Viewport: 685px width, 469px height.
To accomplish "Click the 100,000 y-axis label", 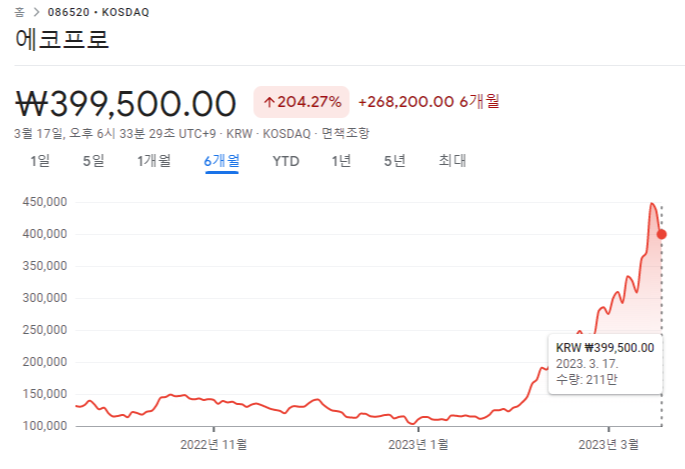I will (45, 426).
